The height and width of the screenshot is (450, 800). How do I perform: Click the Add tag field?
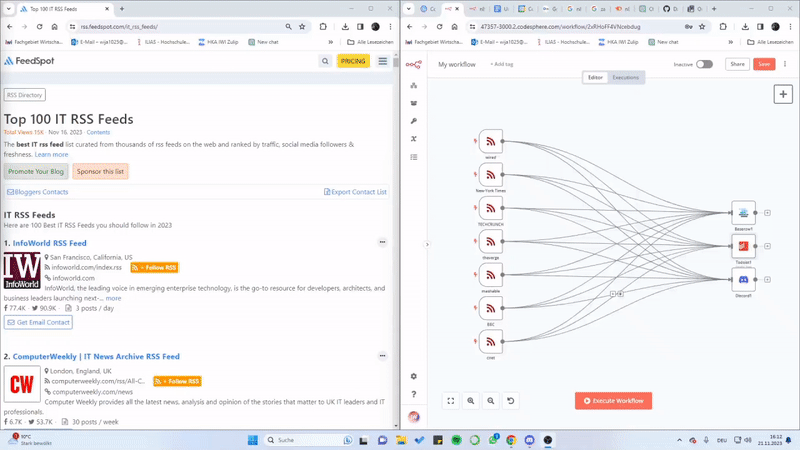pos(502,64)
